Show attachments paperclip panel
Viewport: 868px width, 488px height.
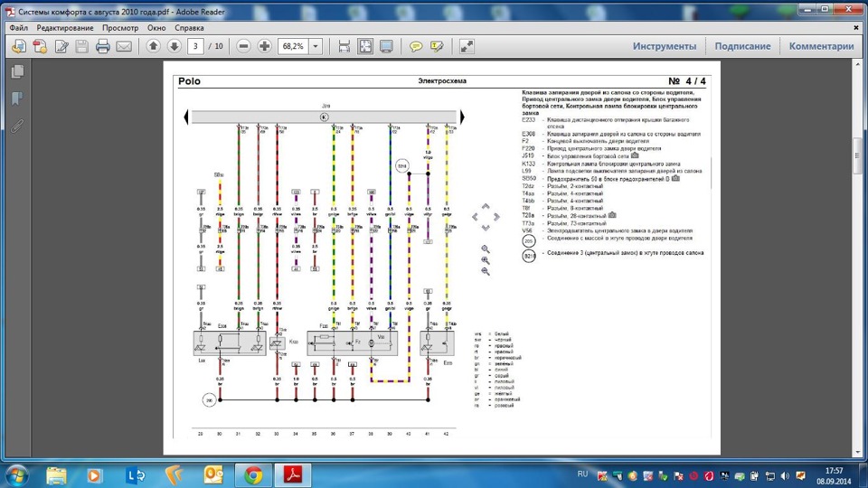tap(17, 126)
